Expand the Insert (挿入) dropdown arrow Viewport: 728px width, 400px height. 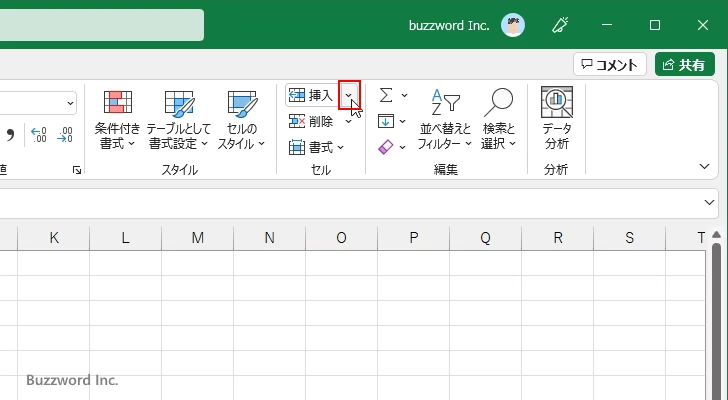pyautogui.click(x=349, y=96)
